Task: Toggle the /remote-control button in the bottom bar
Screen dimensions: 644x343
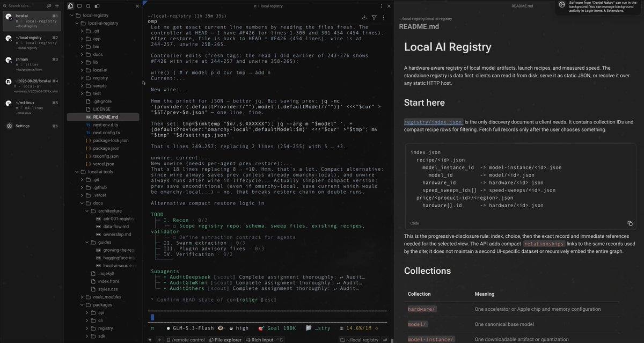Action: [186, 340]
